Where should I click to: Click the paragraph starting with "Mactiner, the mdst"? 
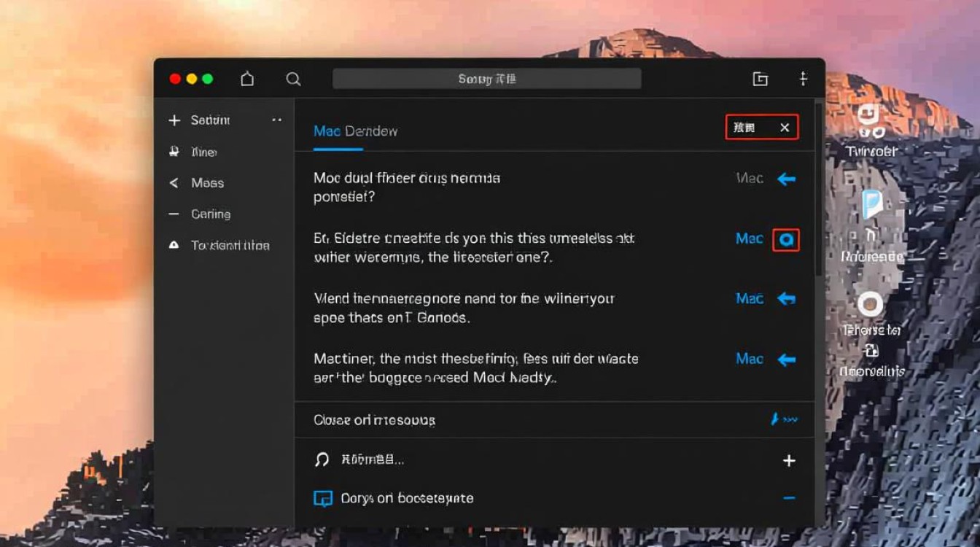click(476, 368)
